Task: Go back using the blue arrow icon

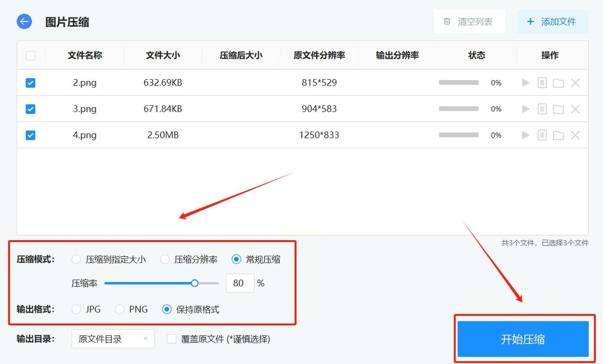Action: (24, 21)
